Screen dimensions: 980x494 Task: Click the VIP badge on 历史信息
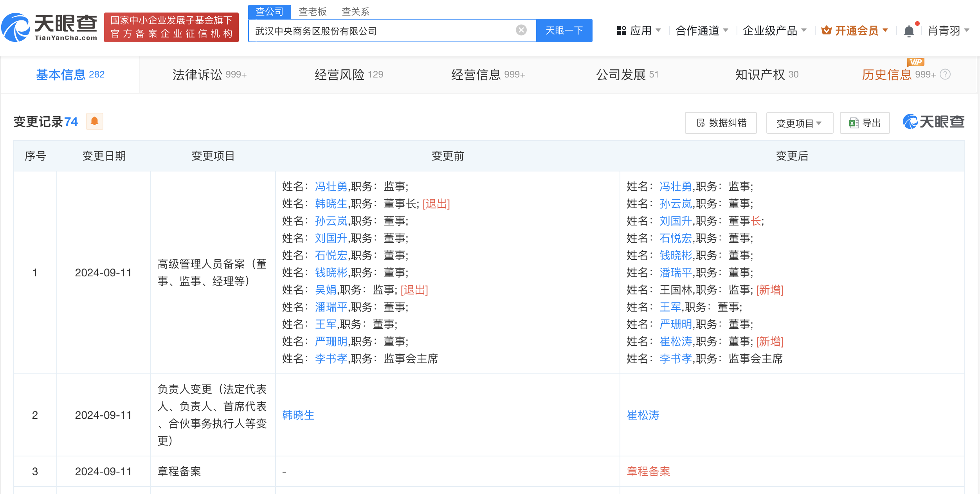tap(915, 62)
